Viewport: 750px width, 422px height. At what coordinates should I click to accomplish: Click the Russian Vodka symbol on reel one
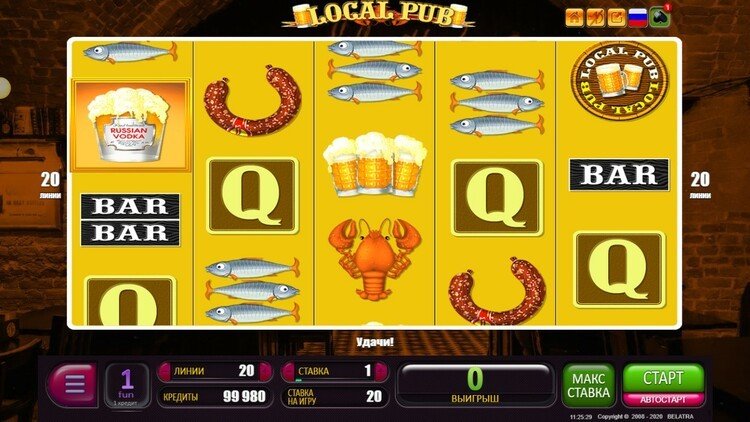(x=130, y=125)
